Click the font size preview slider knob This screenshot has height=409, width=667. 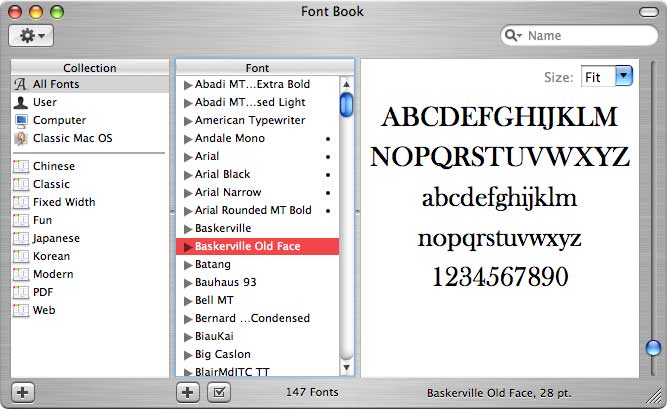pos(653,348)
